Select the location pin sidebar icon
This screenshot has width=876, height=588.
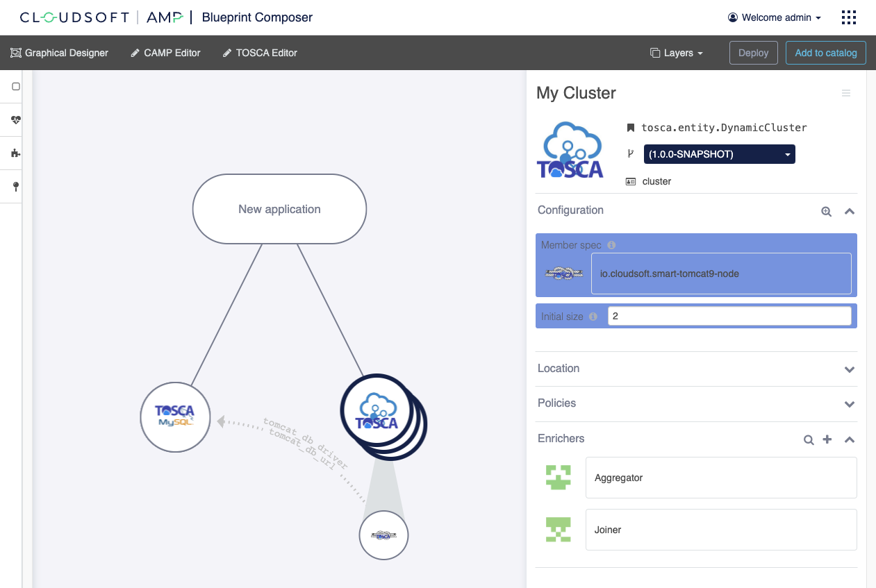click(16, 187)
